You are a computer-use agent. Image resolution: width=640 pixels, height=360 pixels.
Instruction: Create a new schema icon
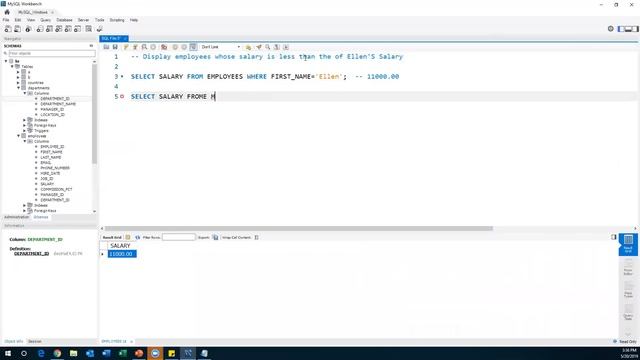[x=40, y=29]
